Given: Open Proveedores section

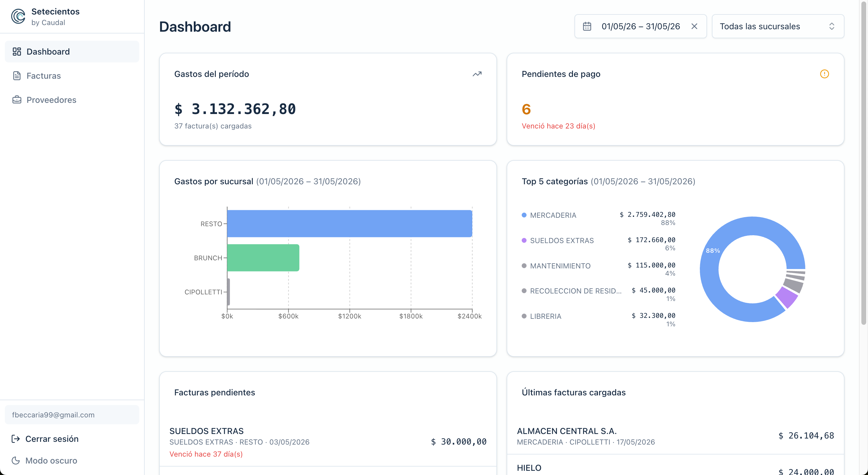Looking at the screenshot, I should (x=72, y=100).
